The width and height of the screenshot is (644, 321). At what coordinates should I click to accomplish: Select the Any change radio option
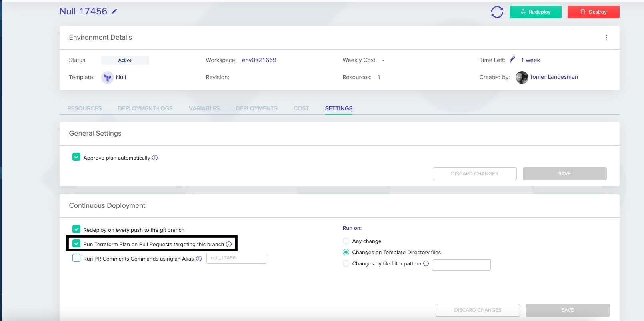[x=346, y=241]
